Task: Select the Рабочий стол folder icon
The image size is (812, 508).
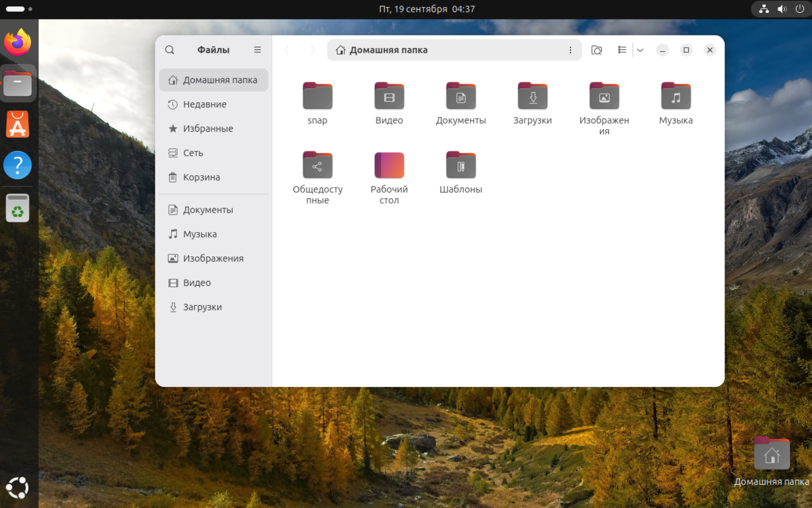Action: (389, 165)
